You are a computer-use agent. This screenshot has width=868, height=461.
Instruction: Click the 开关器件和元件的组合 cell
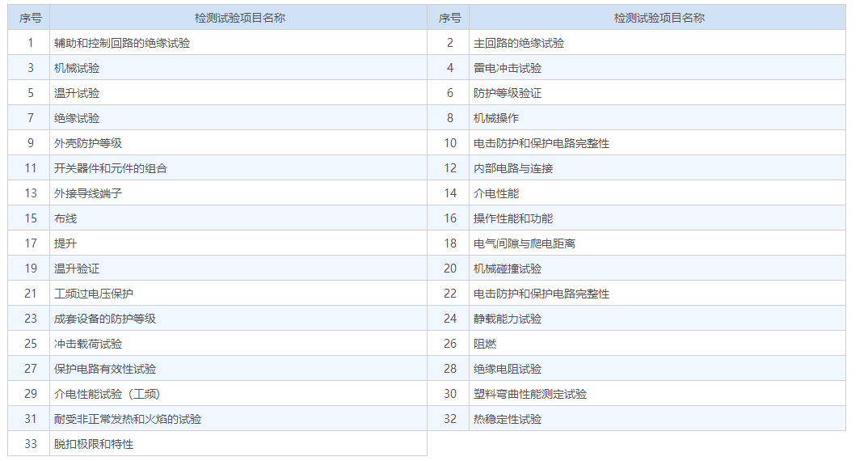(x=111, y=168)
